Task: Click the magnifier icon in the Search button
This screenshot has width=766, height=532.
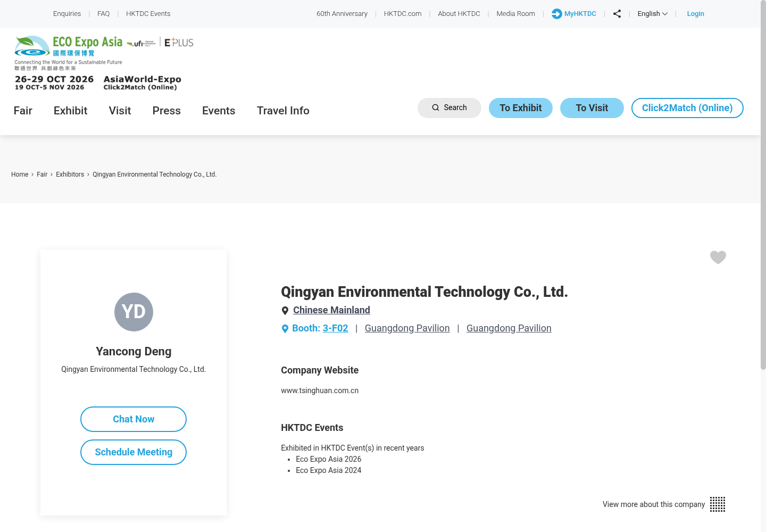Action: [436, 107]
